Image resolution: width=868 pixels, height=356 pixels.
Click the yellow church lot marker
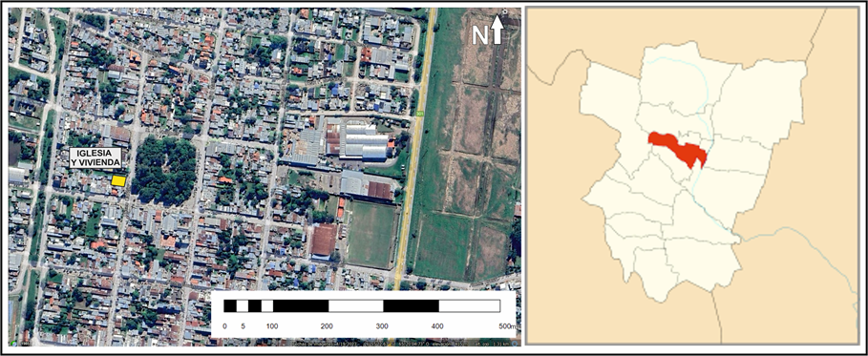click(117, 180)
